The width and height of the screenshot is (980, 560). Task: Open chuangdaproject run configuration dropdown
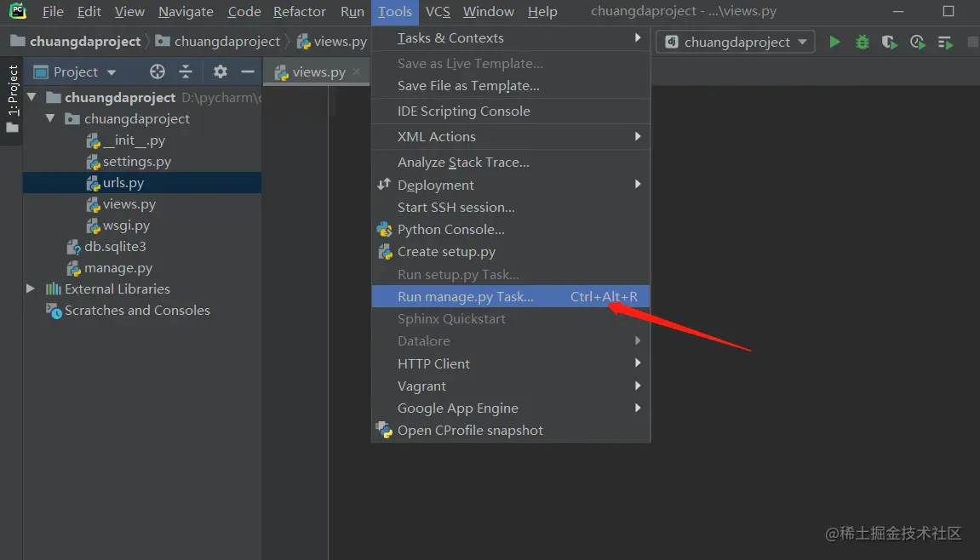tap(736, 42)
